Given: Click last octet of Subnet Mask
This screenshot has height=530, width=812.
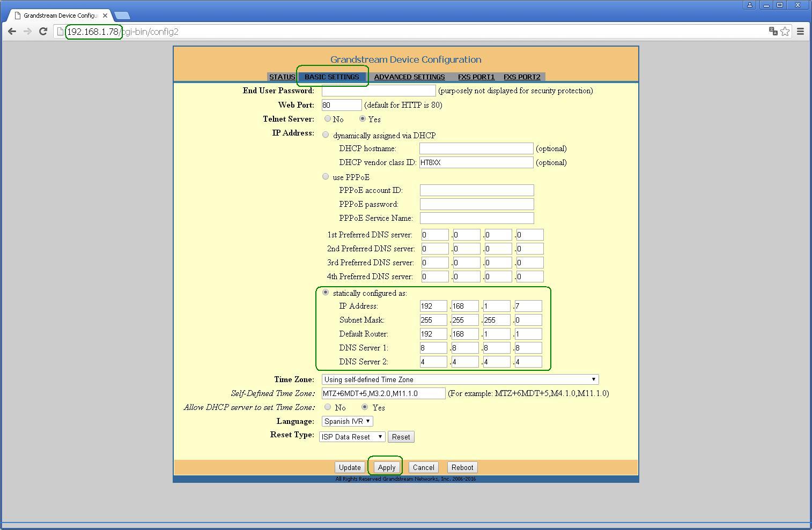Looking at the screenshot, I should tap(528, 320).
